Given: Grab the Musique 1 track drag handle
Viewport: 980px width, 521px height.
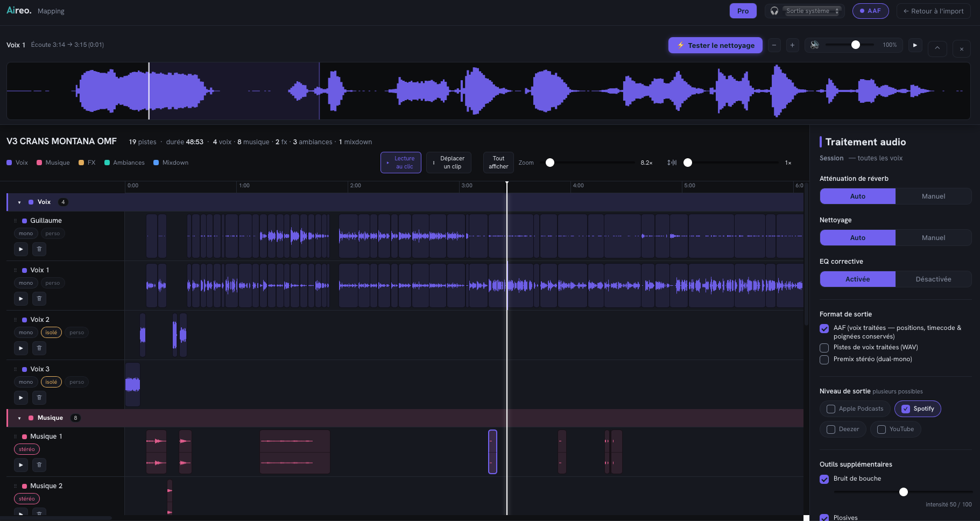Looking at the screenshot, I should pyautogui.click(x=15, y=436).
